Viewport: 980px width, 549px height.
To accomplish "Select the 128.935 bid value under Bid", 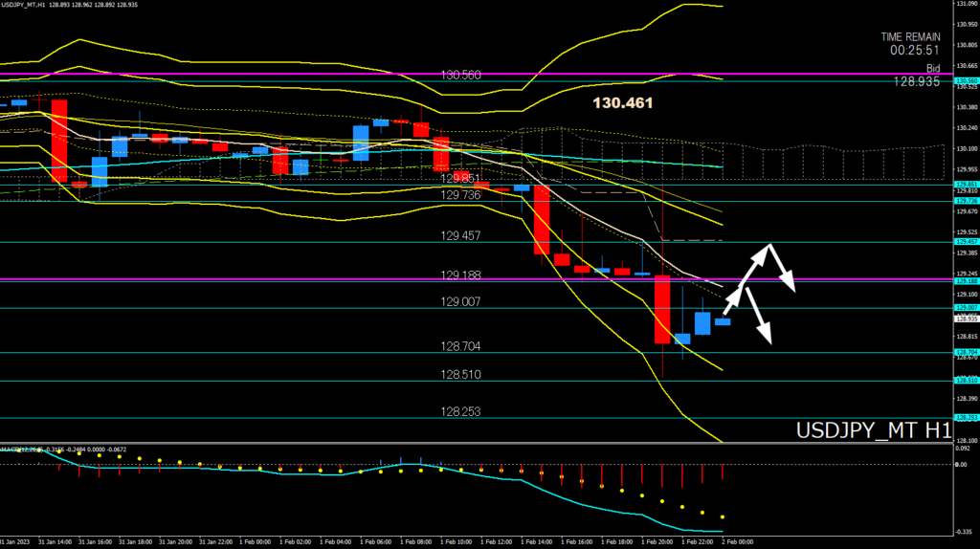I will (x=916, y=82).
